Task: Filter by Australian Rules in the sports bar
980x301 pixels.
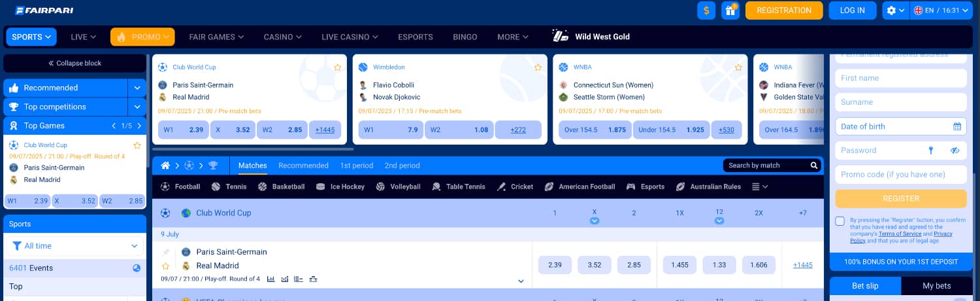Action: click(708, 186)
